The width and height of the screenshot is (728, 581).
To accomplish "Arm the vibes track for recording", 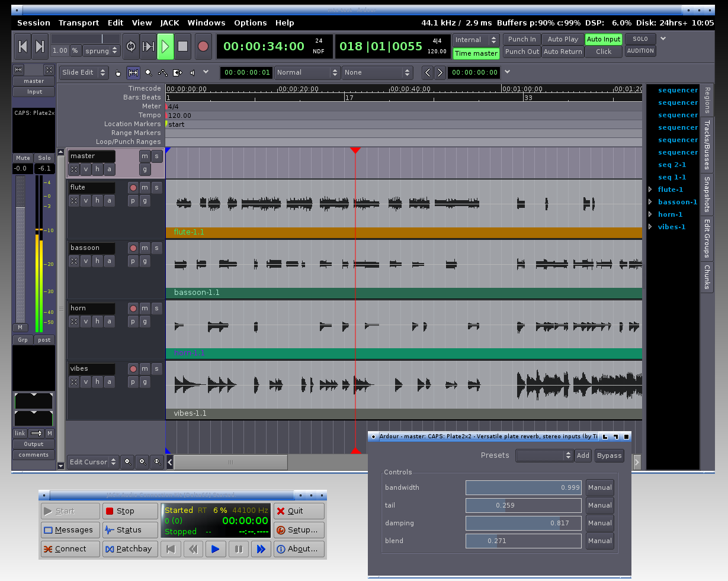I will point(133,369).
